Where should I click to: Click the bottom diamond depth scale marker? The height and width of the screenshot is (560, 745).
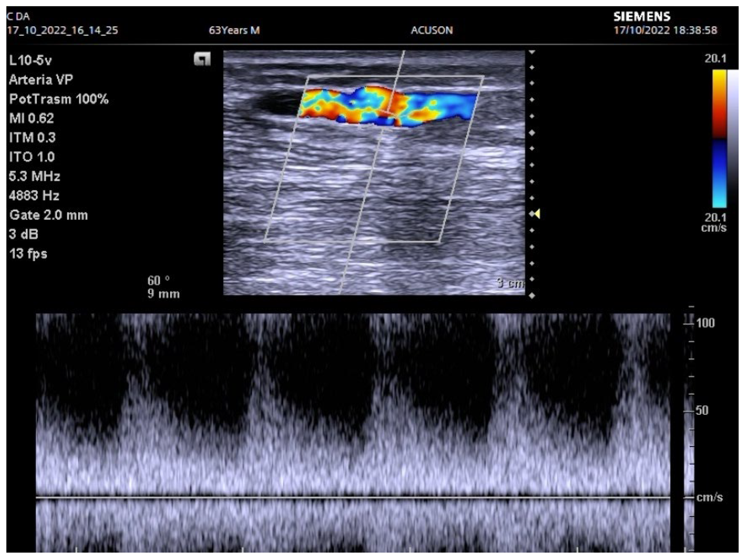tap(532, 296)
